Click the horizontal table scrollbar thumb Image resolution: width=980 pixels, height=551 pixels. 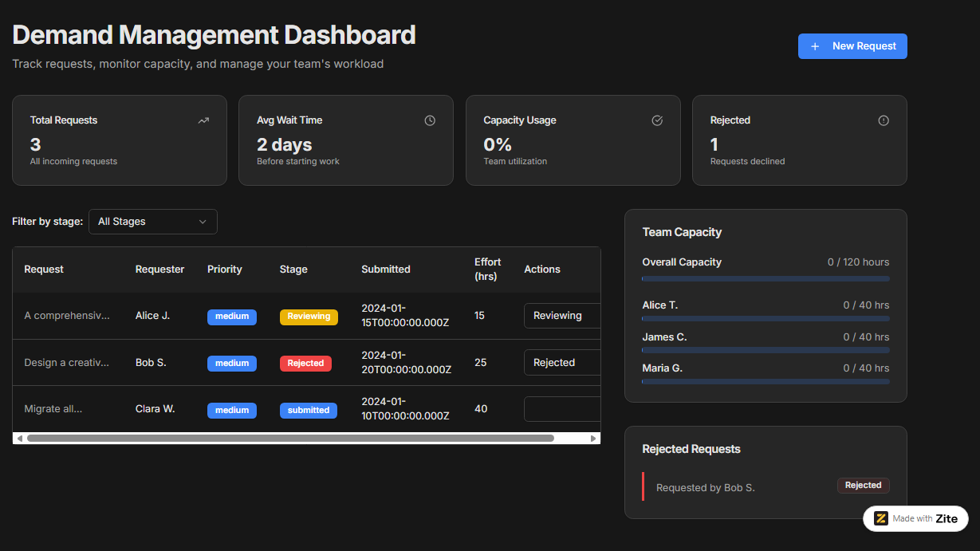[290, 438]
